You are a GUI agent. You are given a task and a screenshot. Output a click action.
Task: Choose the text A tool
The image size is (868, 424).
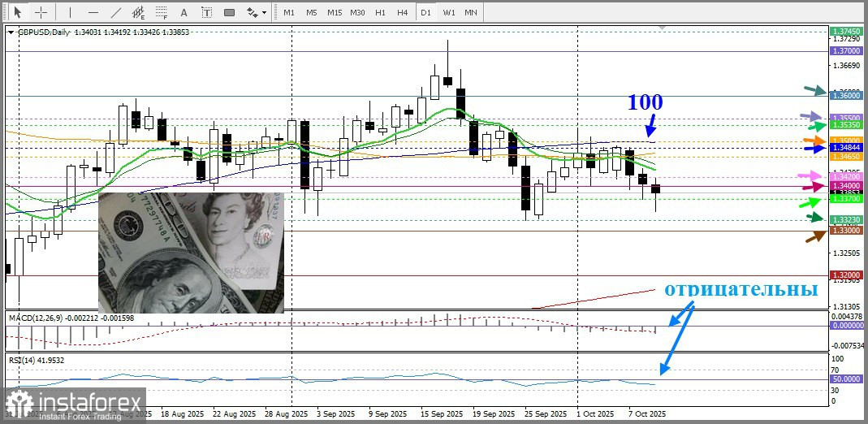tap(184, 11)
